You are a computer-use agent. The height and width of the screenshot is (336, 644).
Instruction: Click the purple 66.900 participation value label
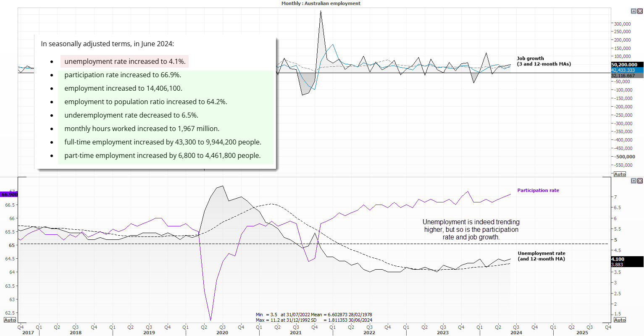(x=9, y=194)
